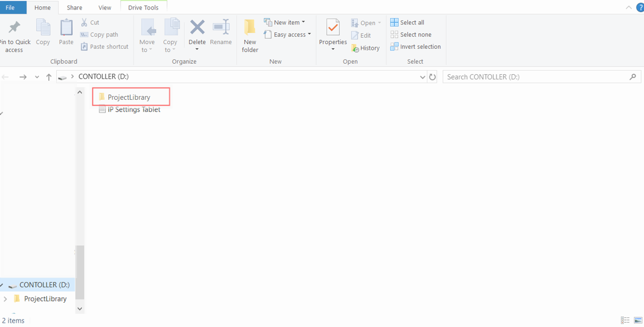Open the recent locations dropdown
The image size is (644, 327).
[x=37, y=77]
